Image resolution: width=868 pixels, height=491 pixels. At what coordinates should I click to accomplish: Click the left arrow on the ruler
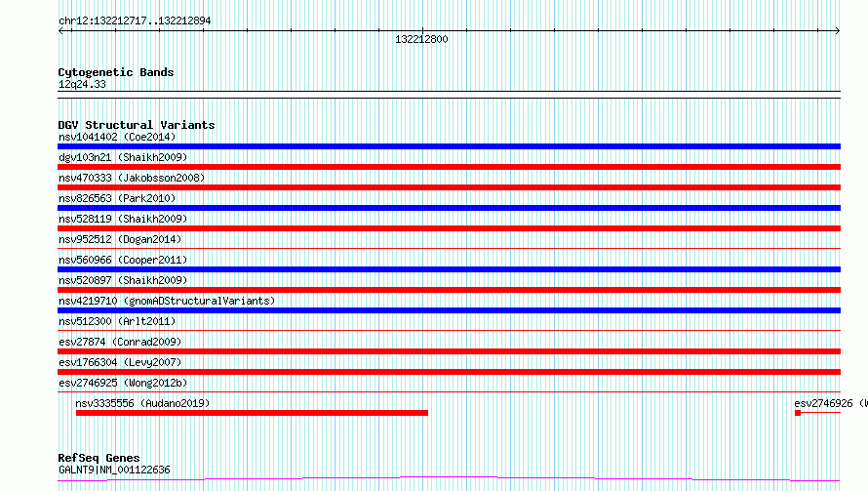(60, 31)
